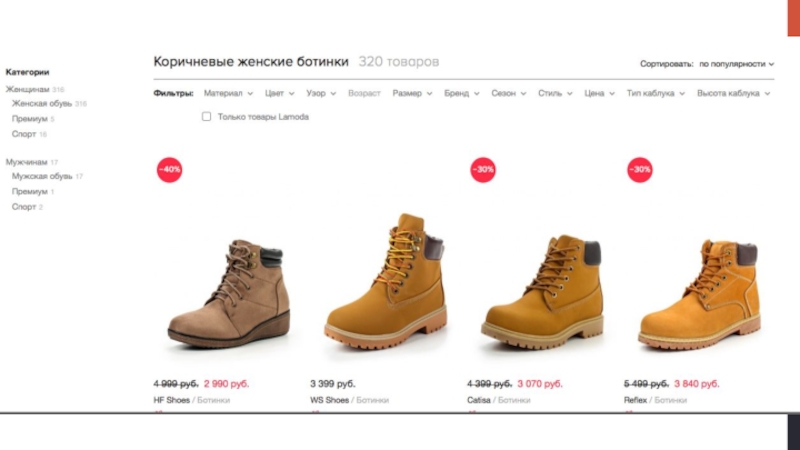Click the -30% badge on Catisa boots

click(x=483, y=169)
